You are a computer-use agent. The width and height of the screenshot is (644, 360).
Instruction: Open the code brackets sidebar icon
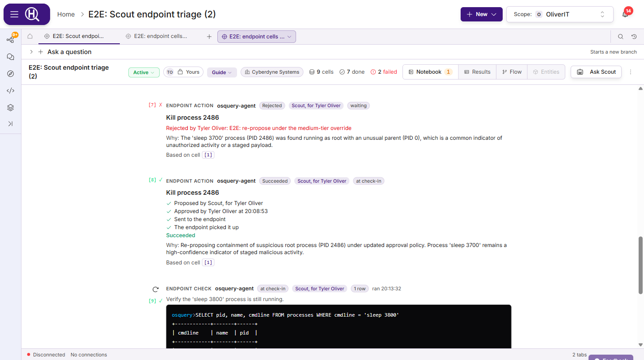click(10, 91)
